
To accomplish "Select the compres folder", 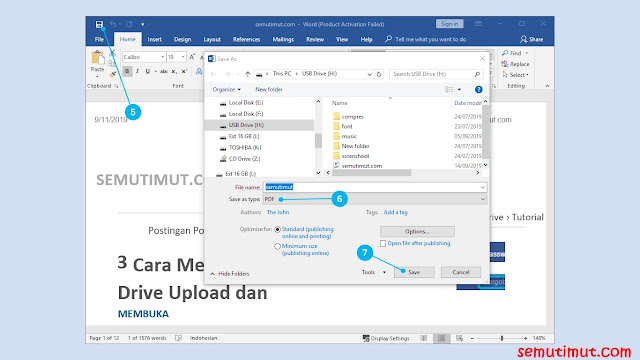I will 352,117.
